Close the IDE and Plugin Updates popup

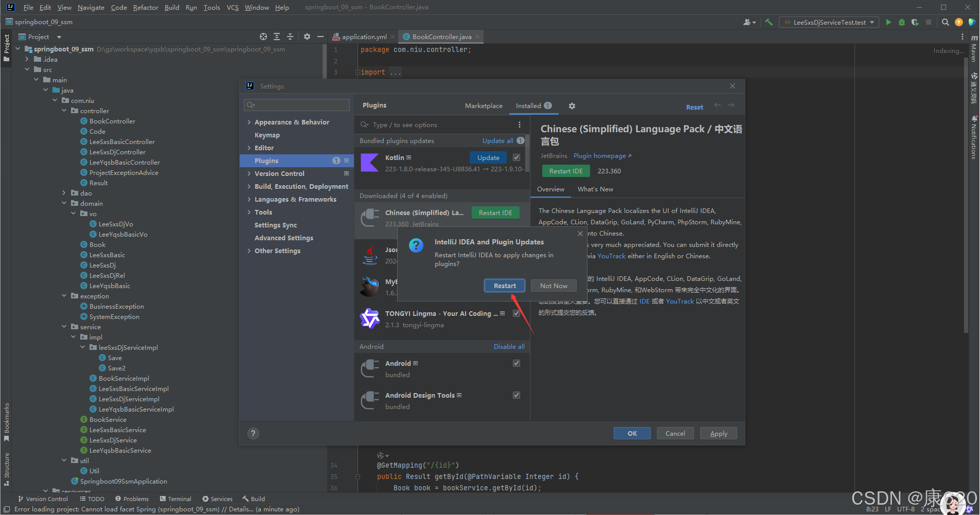point(580,234)
